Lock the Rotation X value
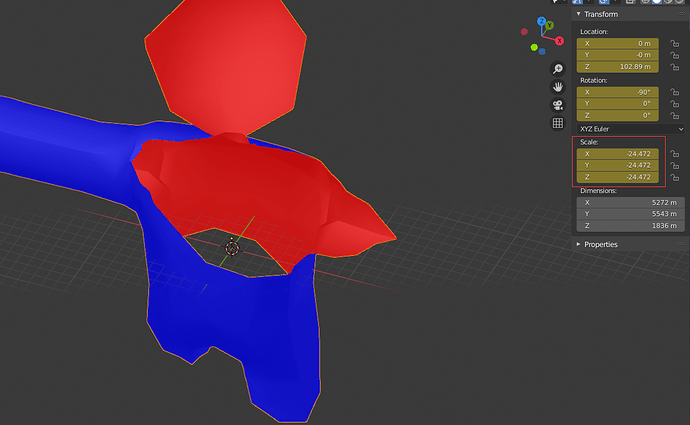Screen dimensions: 690x425 pos(674,92)
